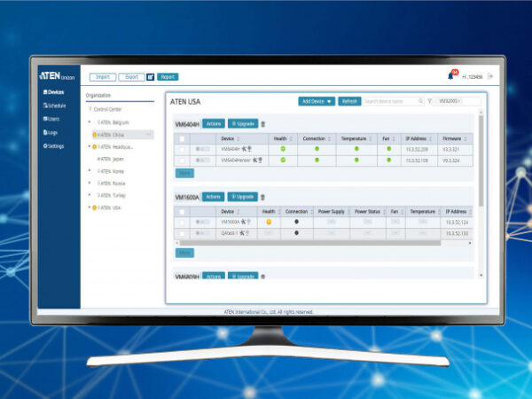Sort the VM1600A table by Power Supply
The image size is (532, 399).
tap(348, 212)
